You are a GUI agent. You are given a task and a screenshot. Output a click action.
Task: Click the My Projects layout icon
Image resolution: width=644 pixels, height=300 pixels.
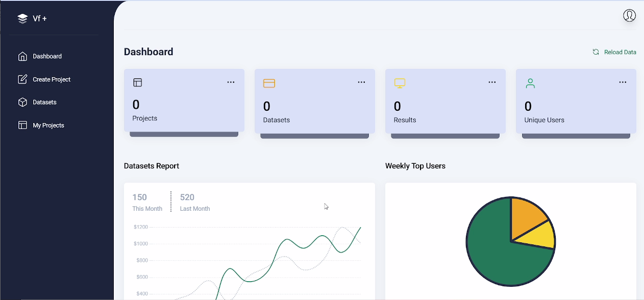point(22,125)
